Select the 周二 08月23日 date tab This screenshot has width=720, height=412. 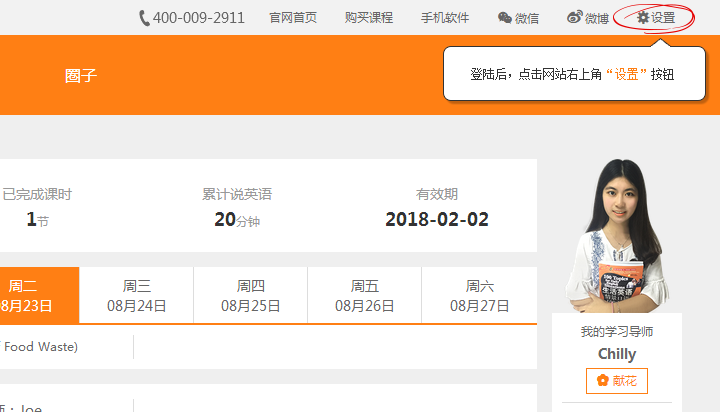tap(25, 296)
